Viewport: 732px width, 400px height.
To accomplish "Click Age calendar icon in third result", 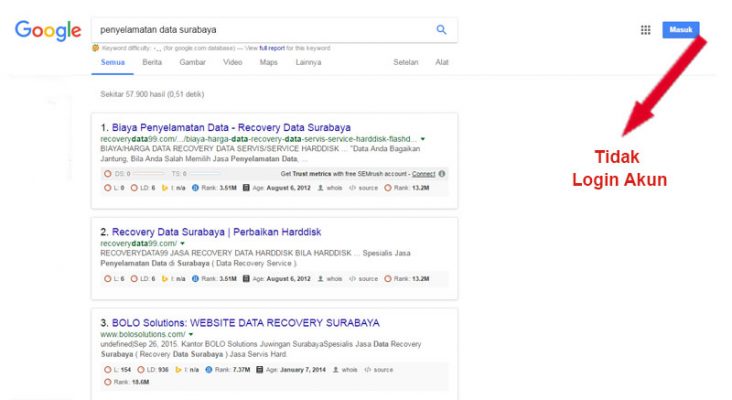I will click(x=260, y=369).
